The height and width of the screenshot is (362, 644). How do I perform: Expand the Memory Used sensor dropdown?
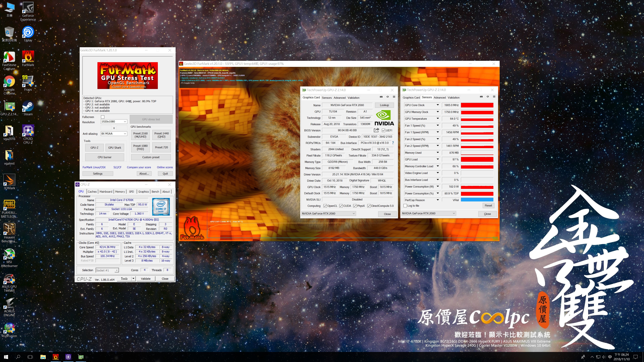(x=438, y=152)
